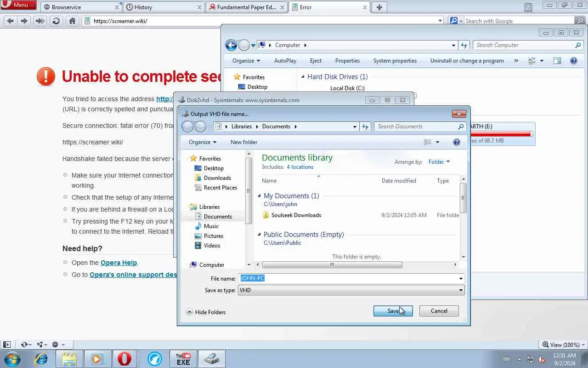The height and width of the screenshot is (368, 588).
Task: Click the File name input field
Action: click(x=351, y=278)
